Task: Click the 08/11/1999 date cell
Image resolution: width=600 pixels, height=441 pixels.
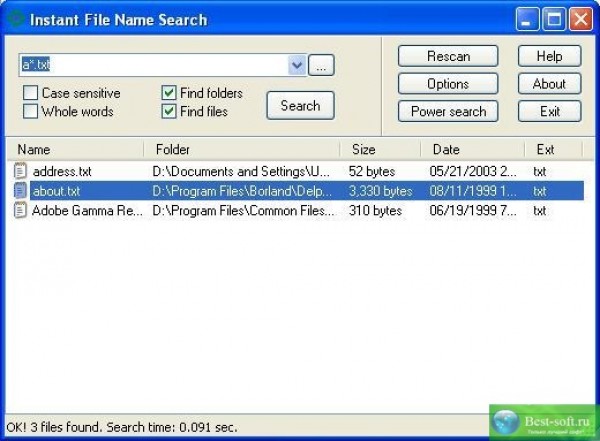Action: 473,191
